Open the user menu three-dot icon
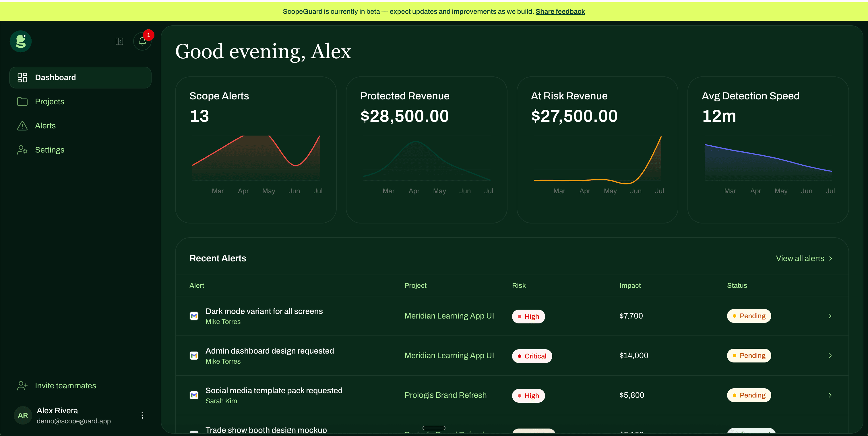 point(142,415)
